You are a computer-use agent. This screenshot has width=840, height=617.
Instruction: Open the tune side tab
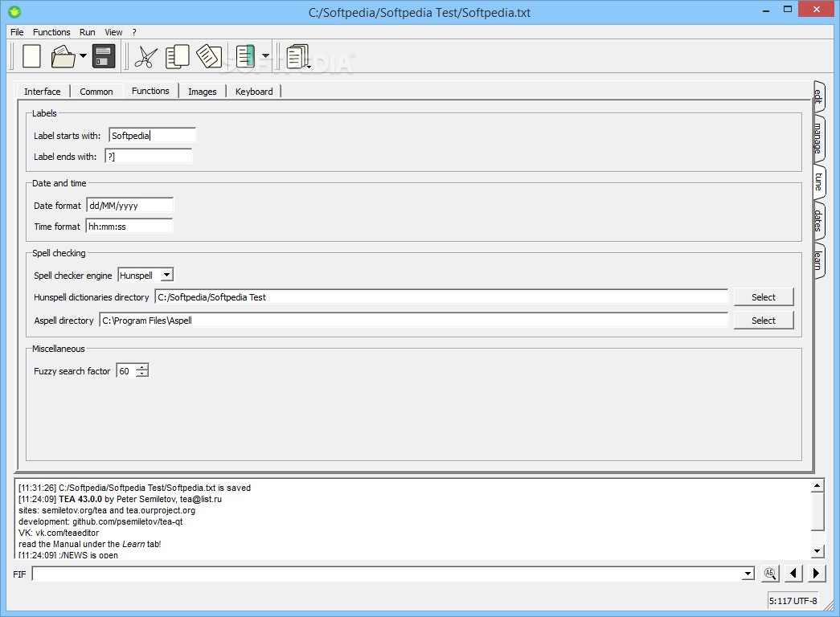(x=818, y=182)
